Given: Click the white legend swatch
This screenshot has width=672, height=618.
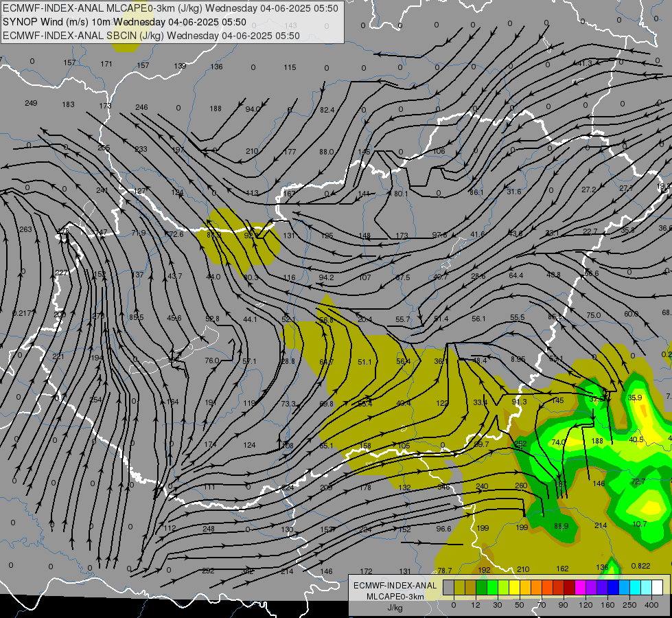Looking at the screenshot, I should click(x=658, y=588).
